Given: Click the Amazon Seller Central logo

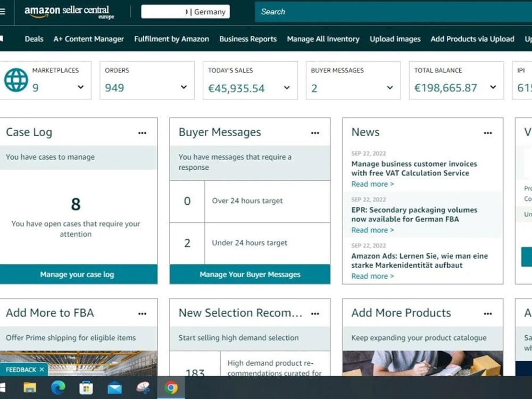Looking at the screenshot, I should [69, 12].
